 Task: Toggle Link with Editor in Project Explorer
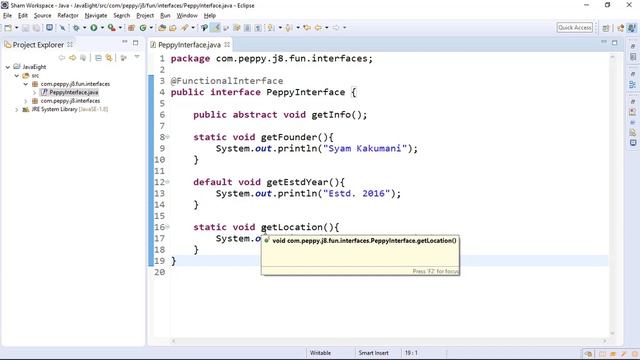click(x=109, y=58)
